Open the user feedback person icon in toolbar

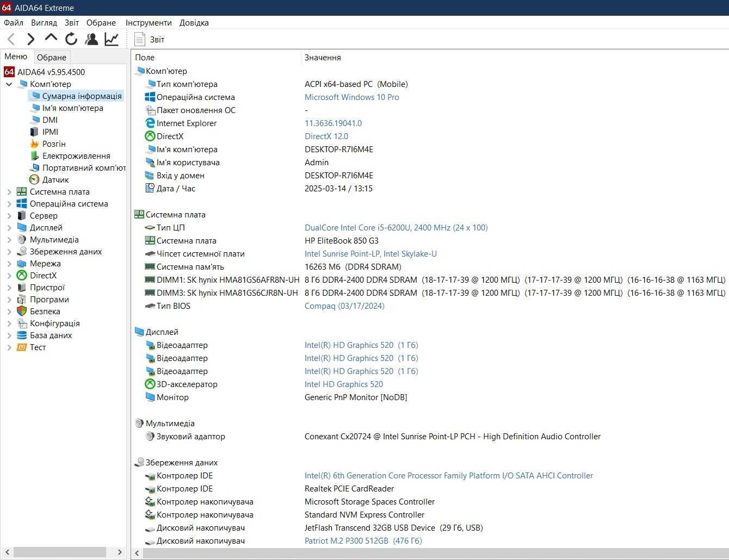point(91,39)
